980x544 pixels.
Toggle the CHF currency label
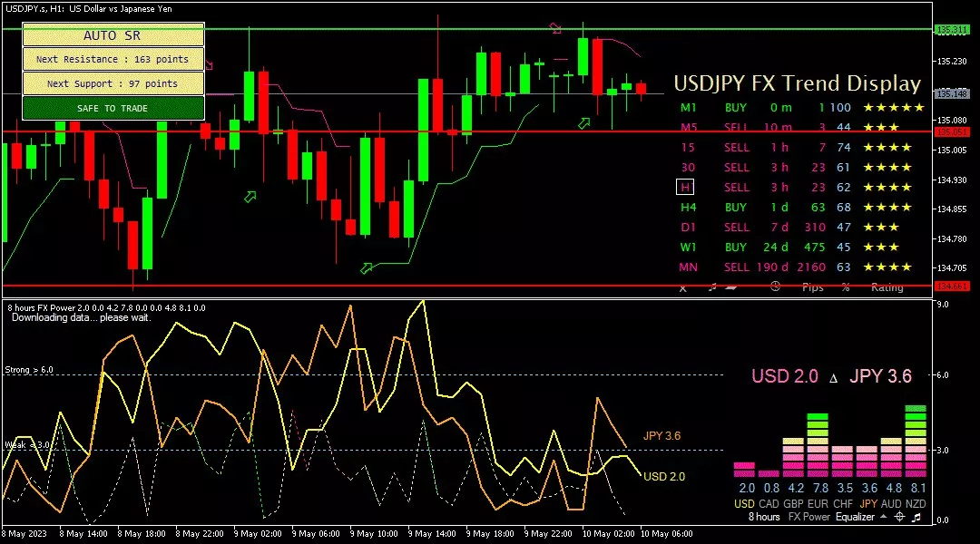pyautogui.click(x=842, y=504)
